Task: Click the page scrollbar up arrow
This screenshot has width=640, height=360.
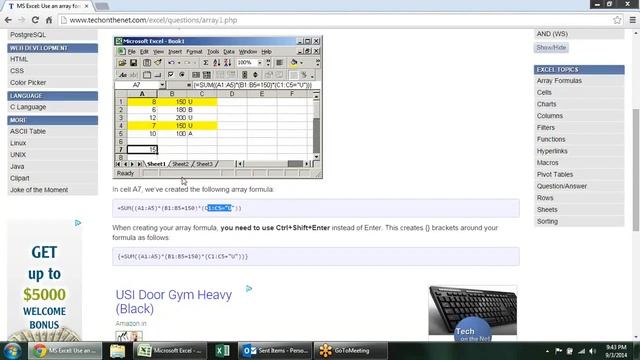Action: [636, 33]
